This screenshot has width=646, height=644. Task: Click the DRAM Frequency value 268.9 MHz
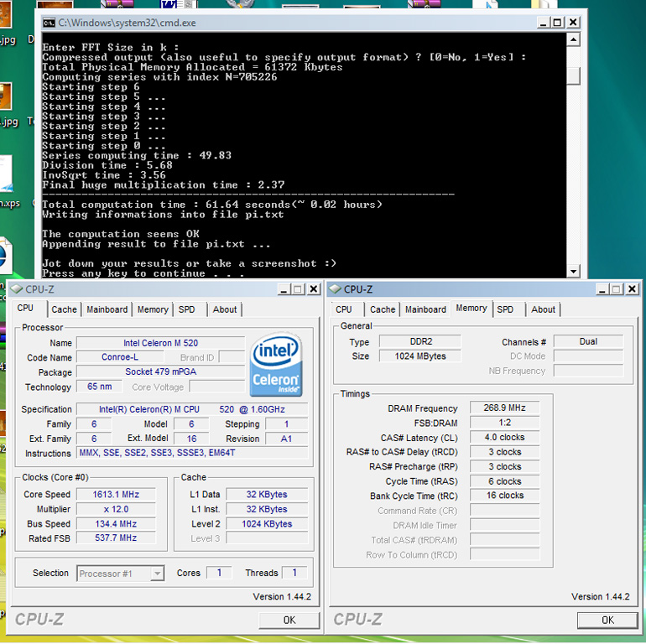click(505, 408)
